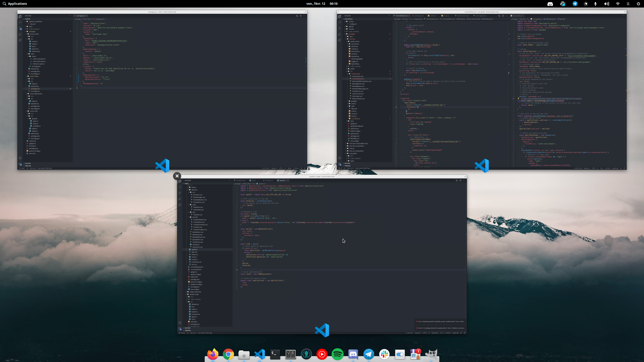644x362 pixels.
Task: Switch to TestItem.vue tab in peeky window
Action: (x=240, y=180)
